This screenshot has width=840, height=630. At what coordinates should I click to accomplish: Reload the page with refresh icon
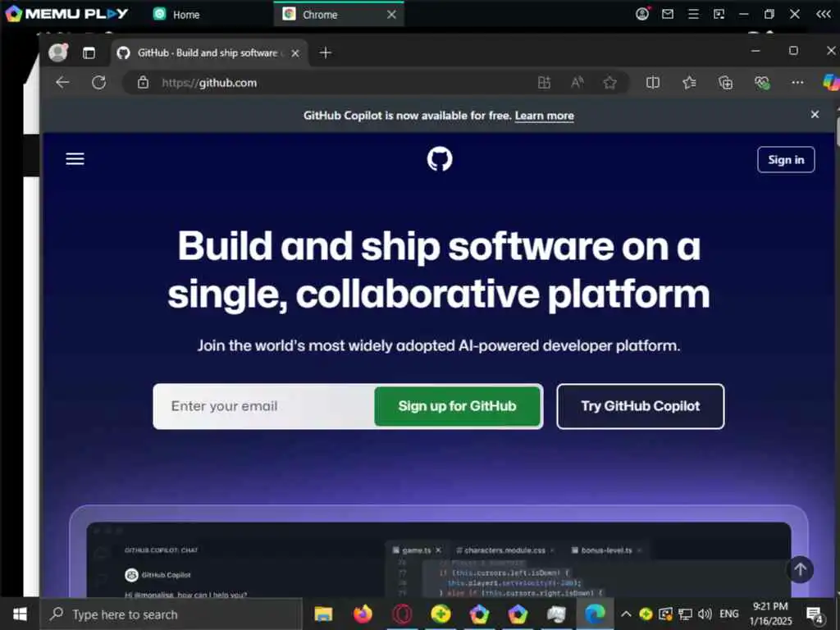[98, 83]
